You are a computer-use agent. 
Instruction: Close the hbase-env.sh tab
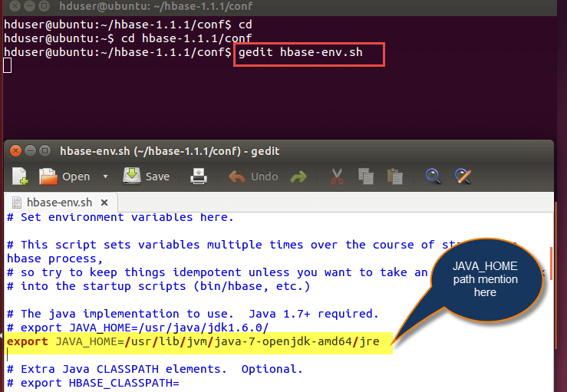click(x=104, y=203)
